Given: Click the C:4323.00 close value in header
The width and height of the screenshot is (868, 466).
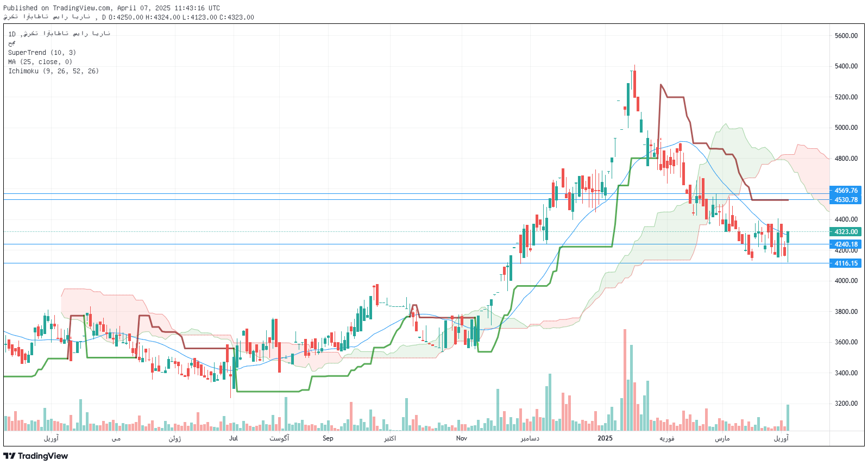Looking at the screenshot, I should pyautogui.click(x=237, y=17).
